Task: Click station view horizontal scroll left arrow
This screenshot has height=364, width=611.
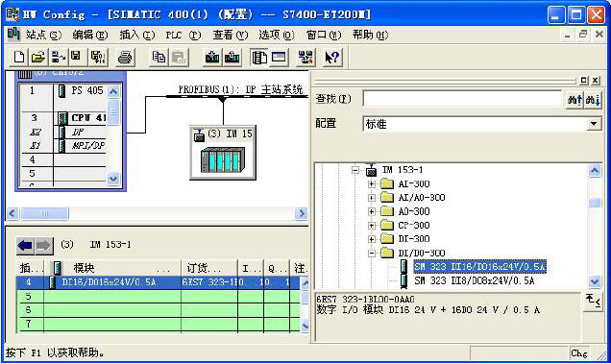Action: click(x=12, y=213)
